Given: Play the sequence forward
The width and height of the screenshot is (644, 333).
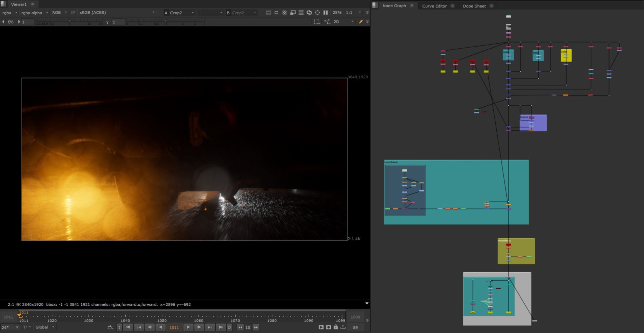Looking at the screenshot, I should pos(188,327).
